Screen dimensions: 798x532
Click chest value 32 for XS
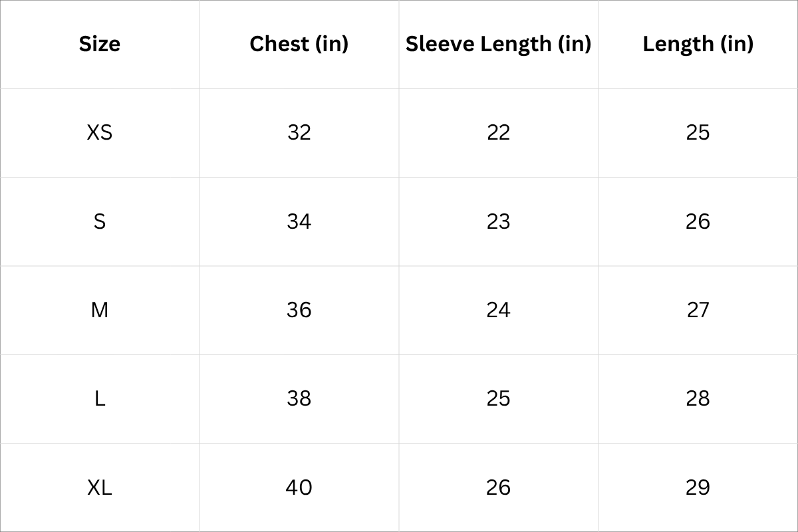click(299, 132)
